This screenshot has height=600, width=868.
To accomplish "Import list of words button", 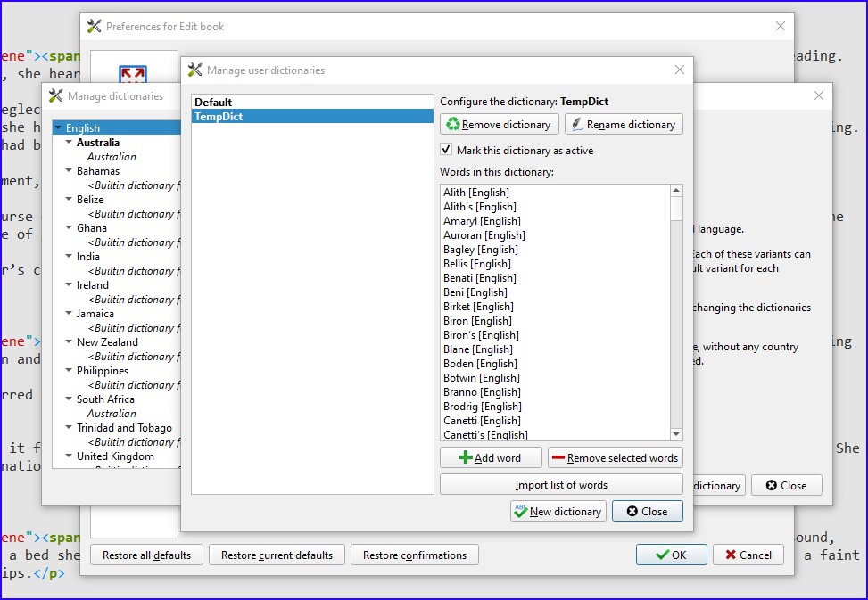I will coord(561,484).
